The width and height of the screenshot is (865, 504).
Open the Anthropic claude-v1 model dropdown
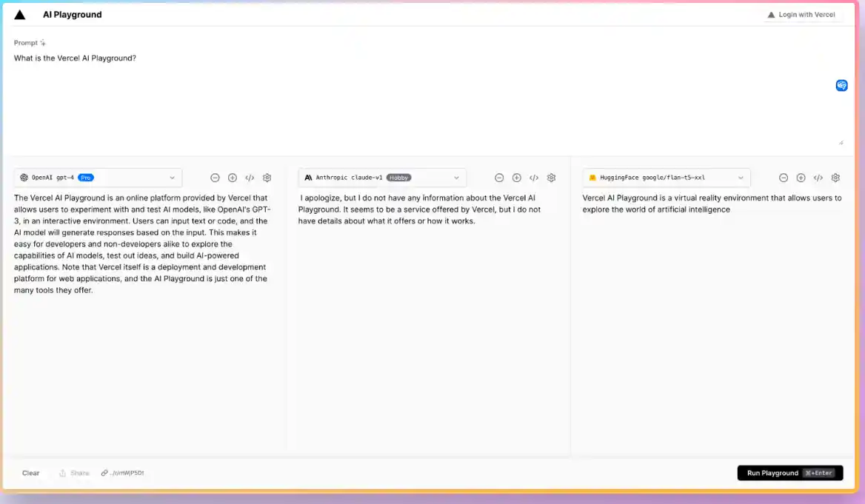point(382,178)
